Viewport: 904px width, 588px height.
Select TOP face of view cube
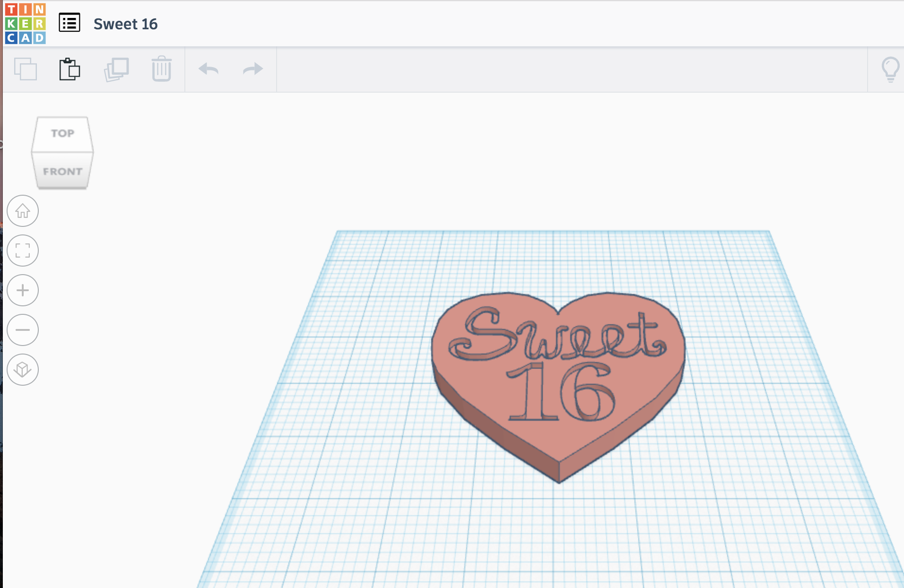(x=62, y=134)
